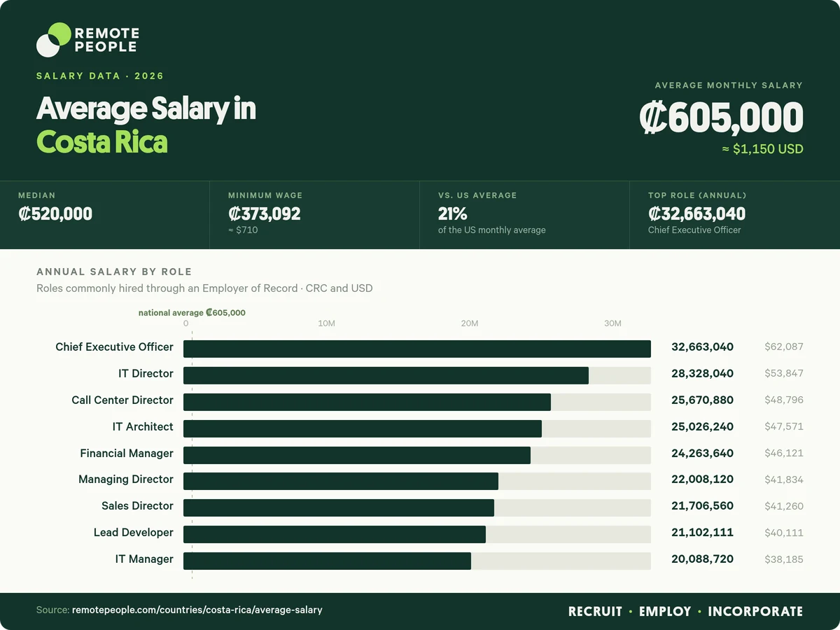Click the median value ₡520,000
The image size is (840, 630).
[x=55, y=214]
